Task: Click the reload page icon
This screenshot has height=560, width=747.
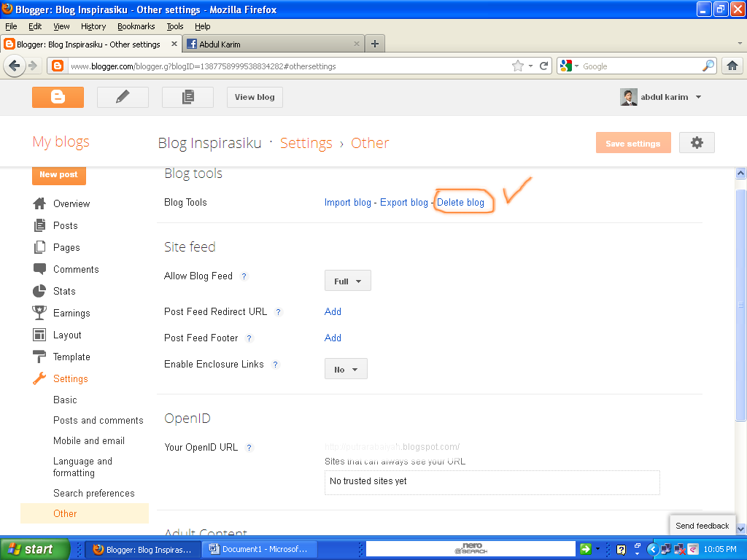Action: (543, 66)
